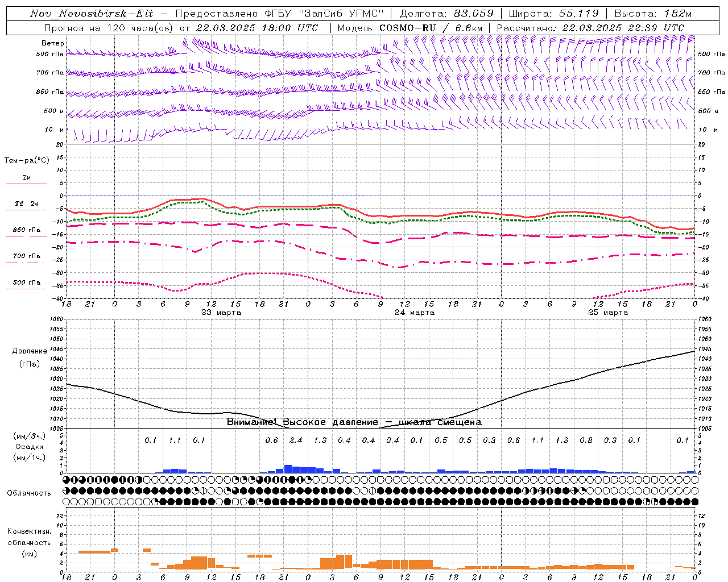The image size is (728, 582).
Task: Select the model label COSMO-RU / 6.6км
Action: [x=431, y=28]
